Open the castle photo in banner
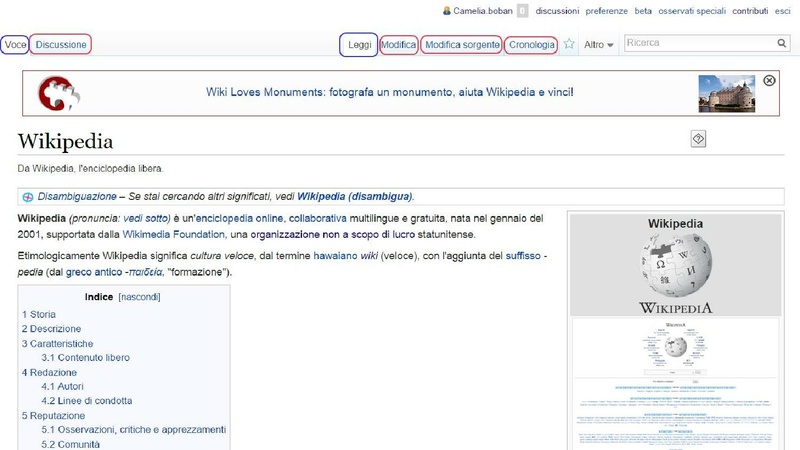 click(x=727, y=94)
